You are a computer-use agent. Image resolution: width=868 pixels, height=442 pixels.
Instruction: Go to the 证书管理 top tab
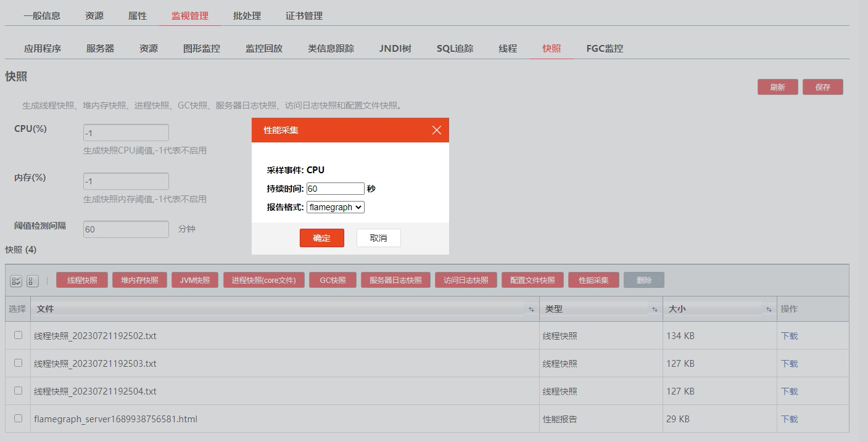point(304,15)
